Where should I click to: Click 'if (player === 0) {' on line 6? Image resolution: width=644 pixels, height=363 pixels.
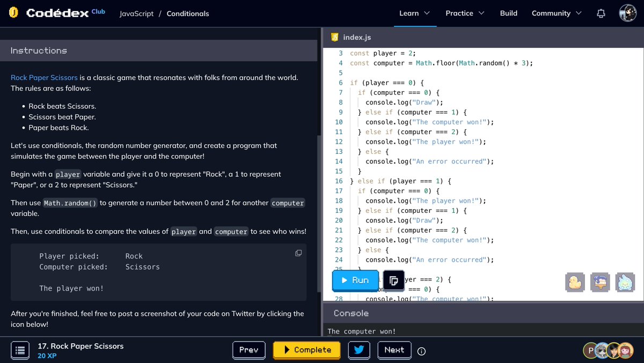pyautogui.click(x=387, y=83)
